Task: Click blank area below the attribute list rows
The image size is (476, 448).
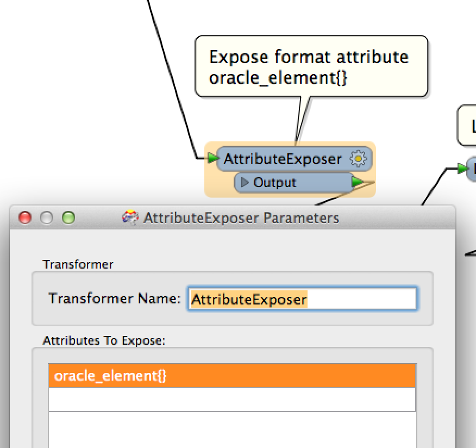Action: (x=232, y=430)
